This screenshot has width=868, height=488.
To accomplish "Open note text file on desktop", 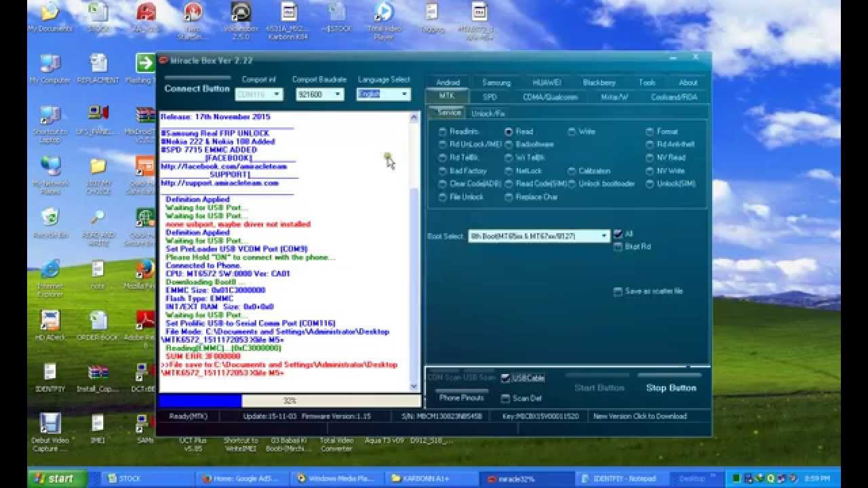I will click(98, 274).
